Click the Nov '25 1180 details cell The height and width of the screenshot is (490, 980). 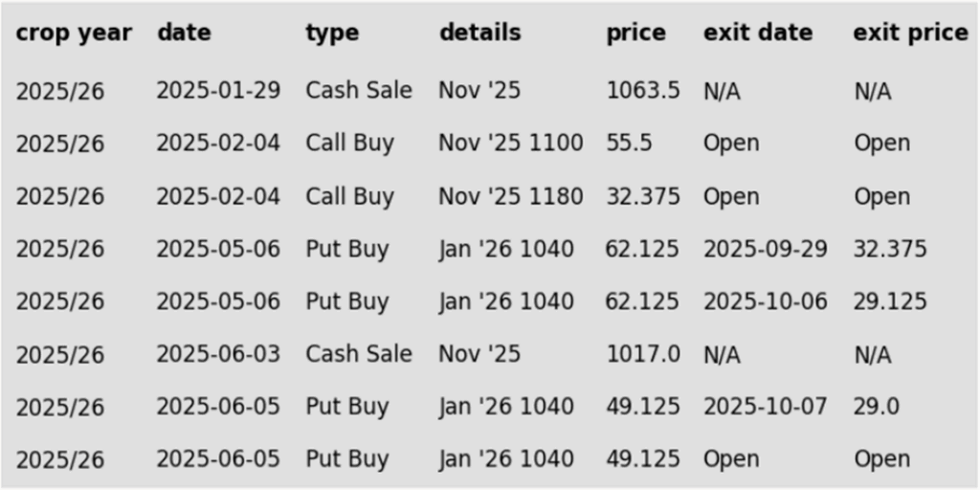coord(510,196)
